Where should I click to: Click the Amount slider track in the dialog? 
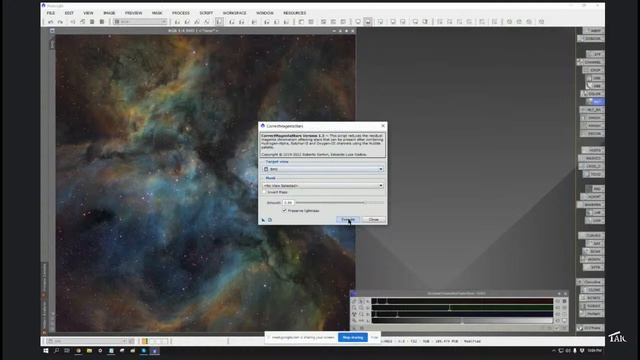click(x=340, y=202)
